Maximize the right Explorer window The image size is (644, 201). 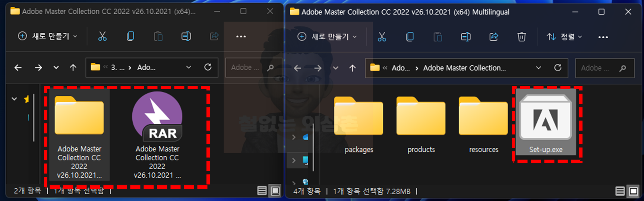[x=601, y=12]
